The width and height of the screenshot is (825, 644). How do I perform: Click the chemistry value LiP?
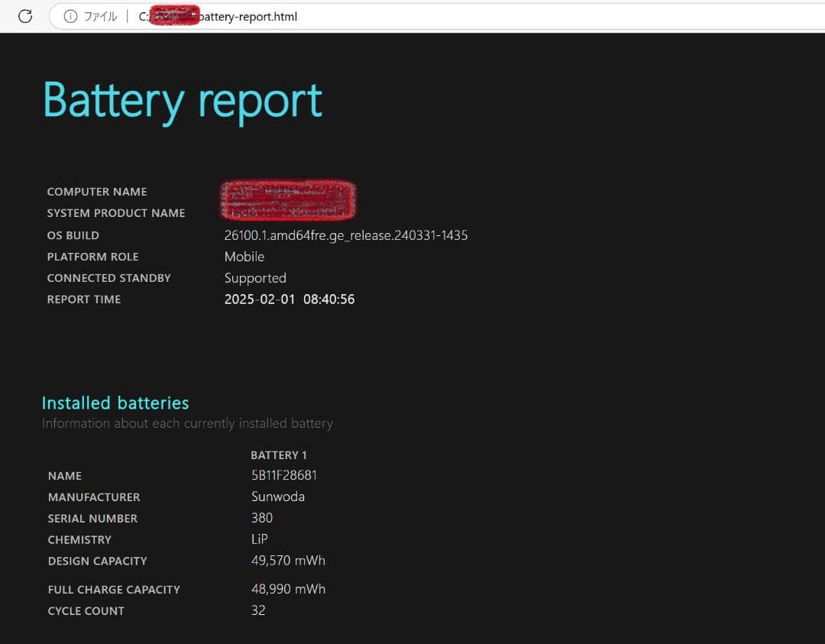(x=260, y=539)
